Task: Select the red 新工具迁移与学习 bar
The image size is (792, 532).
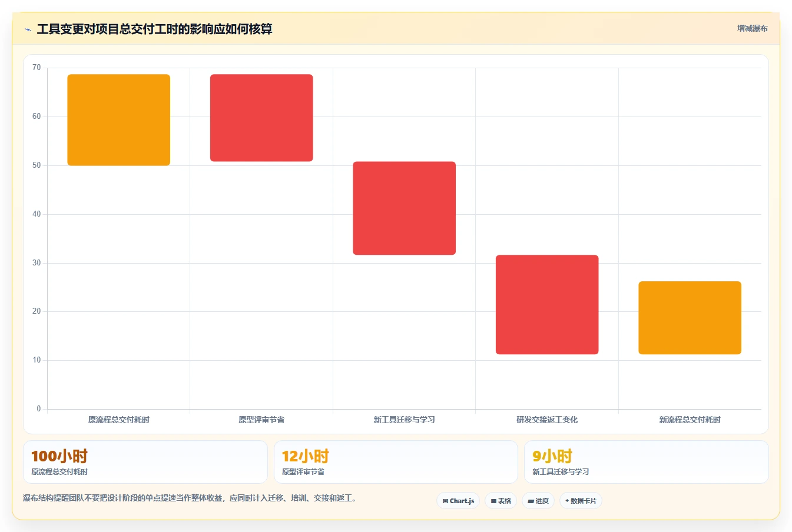Action: click(405, 208)
